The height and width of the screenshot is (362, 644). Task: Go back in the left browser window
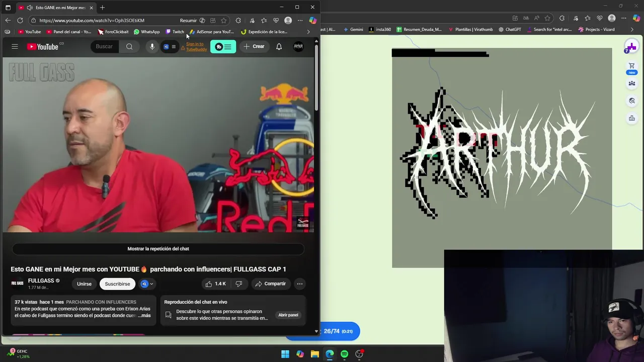click(8, 20)
